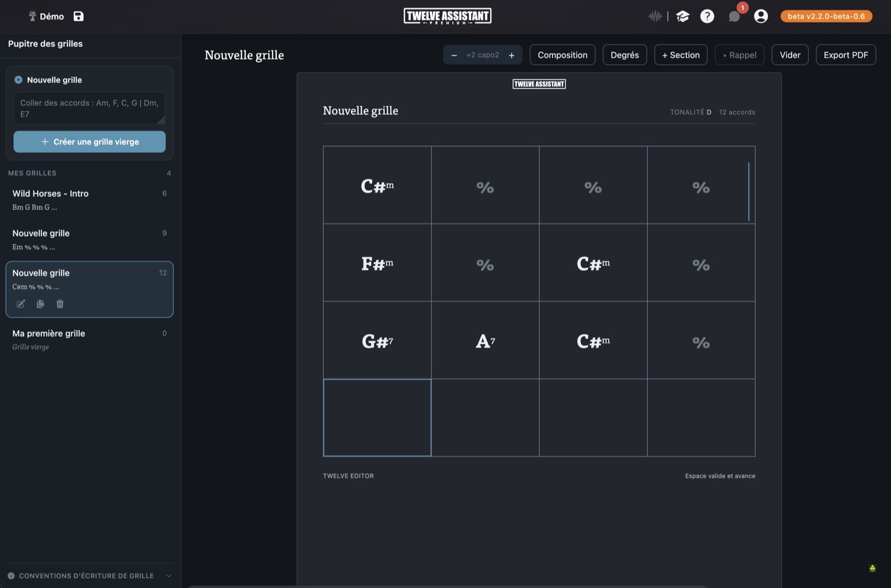The width and height of the screenshot is (891, 588).
Task: Edit the selected grid with pencil icon
Action: [x=21, y=303]
